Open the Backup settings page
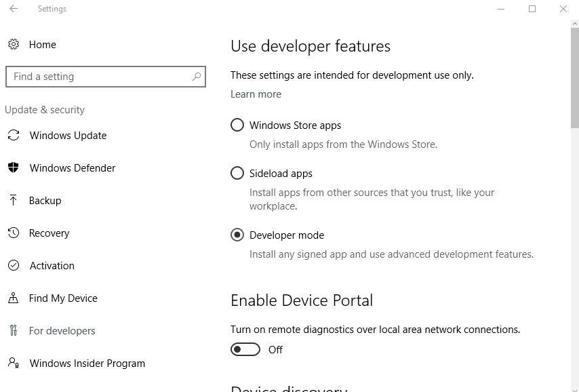The width and height of the screenshot is (579, 392). pyautogui.click(x=45, y=201)
